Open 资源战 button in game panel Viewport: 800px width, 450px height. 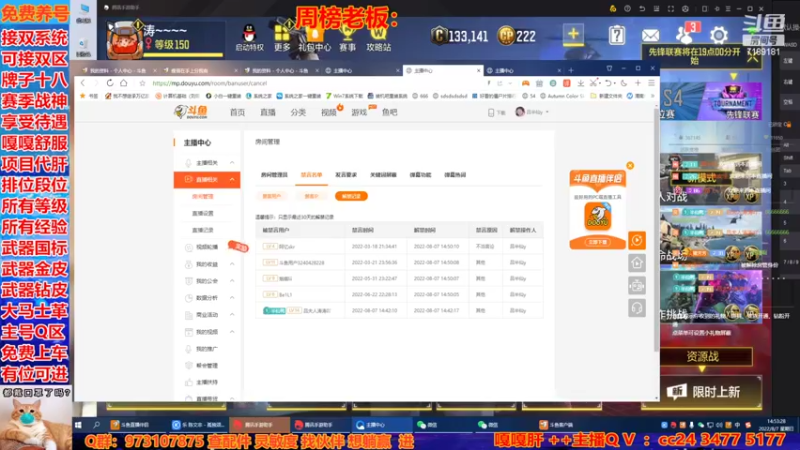pos(702,356)
